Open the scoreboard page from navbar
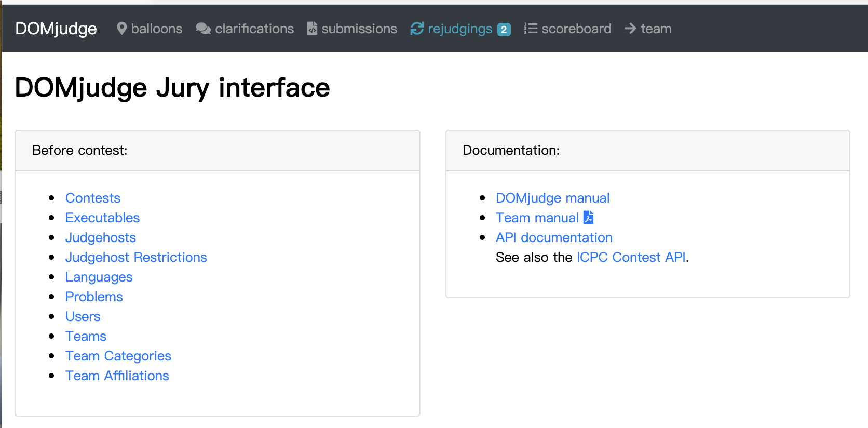The width and height of the screenshot is (868, 428). [576, 29]
